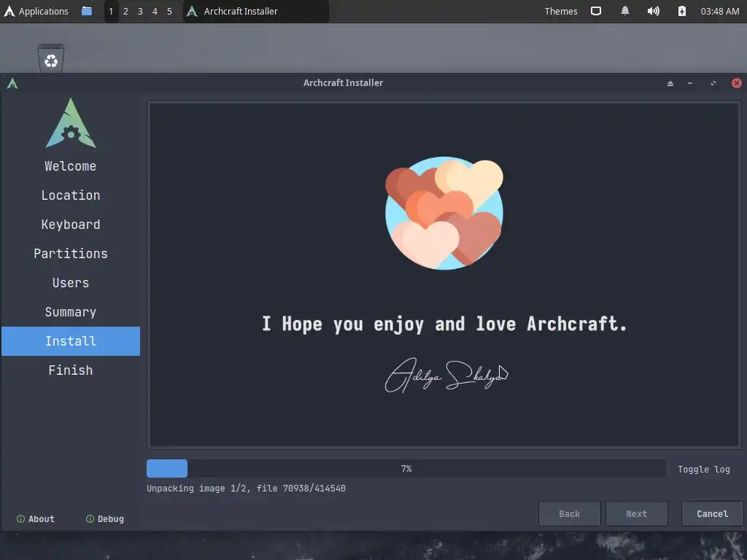Select the Finish step in sidebar

[x=71, y=370]
